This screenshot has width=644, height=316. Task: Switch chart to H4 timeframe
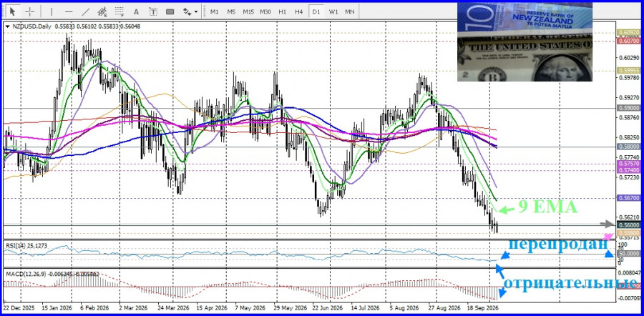point(299,11)
